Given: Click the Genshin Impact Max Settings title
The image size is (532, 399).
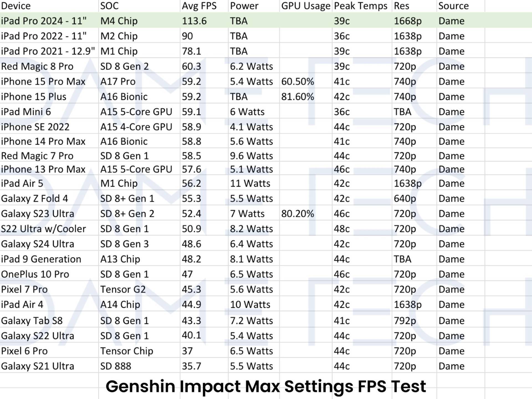Looking at the screenshot, I should [265, 386].
